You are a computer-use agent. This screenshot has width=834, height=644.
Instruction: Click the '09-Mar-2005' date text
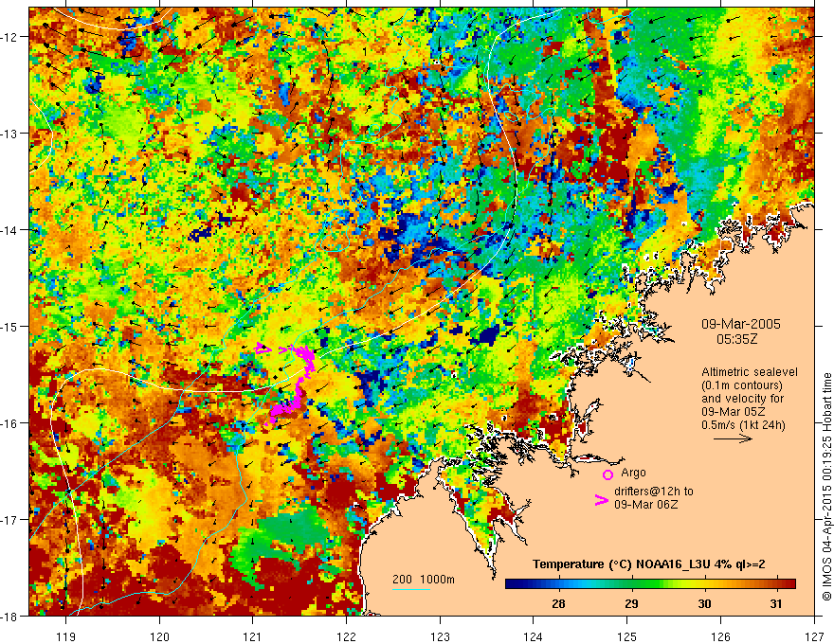741,324
